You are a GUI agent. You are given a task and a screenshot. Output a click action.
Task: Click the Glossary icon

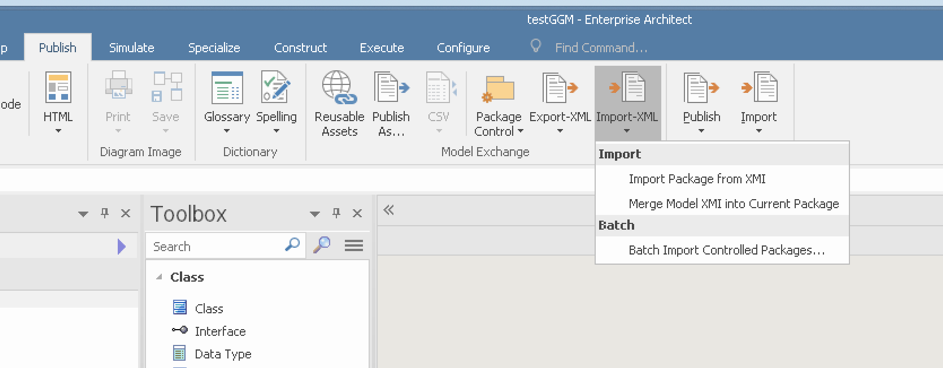click(x=227, y=88)
